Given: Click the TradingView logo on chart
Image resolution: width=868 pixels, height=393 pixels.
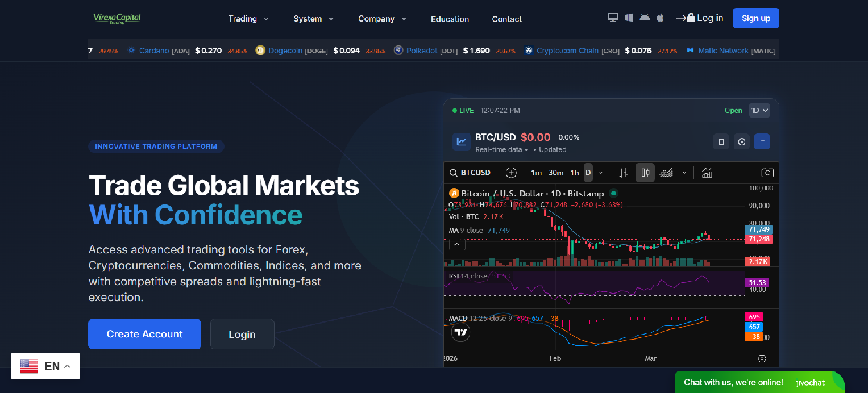Looking at the screenshot, I should tap(460, 332).
